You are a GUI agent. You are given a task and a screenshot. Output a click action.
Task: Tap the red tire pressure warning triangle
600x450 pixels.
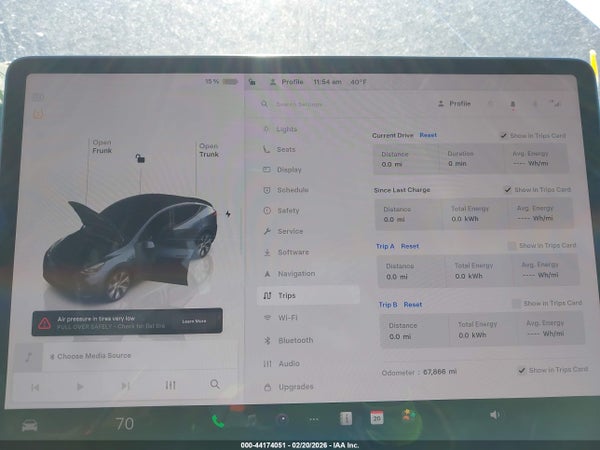44,323
